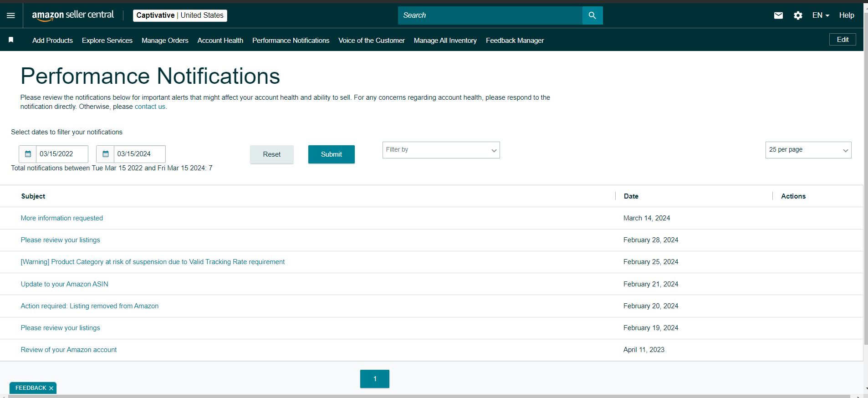This screenshot has width=868, height=398.
Task: Click the Amazon Seller Central logo
Action: [x=73, y=15]
